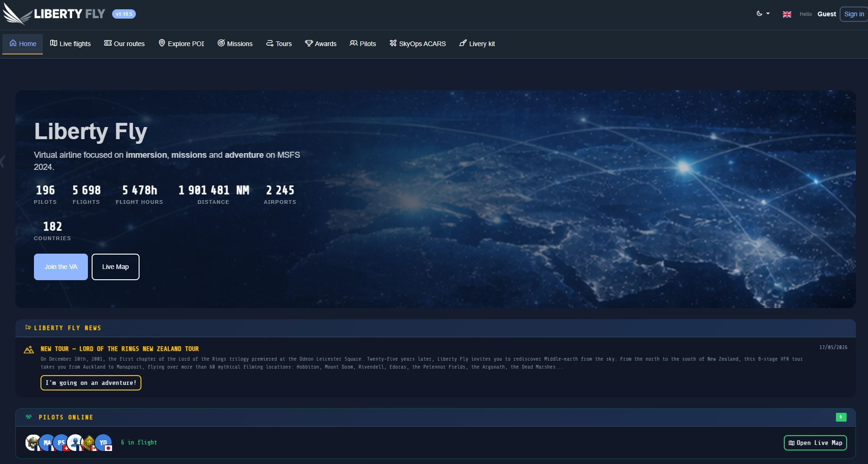Click the helmet soldier pilot avatar
The width and height of the screenshot is (868, 464).
[x=33, y=442]
